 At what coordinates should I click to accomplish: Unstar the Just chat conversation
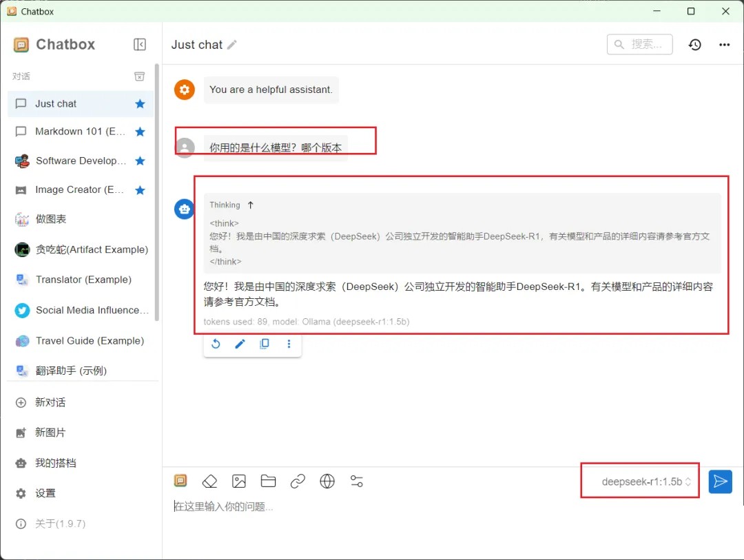[140, 104]
